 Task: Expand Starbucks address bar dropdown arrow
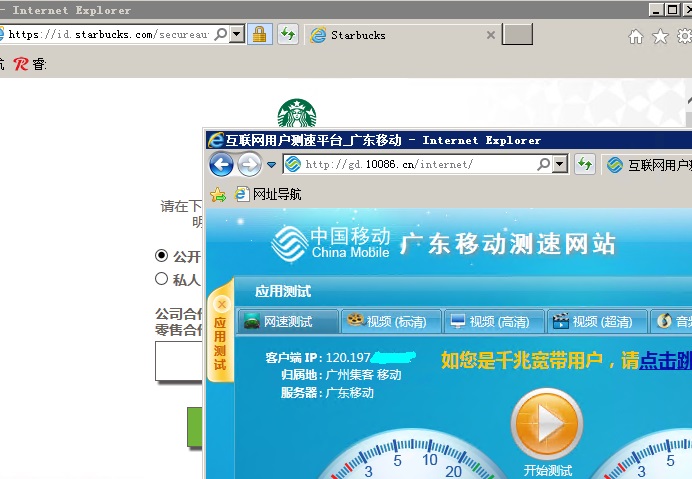coord(237,34)
